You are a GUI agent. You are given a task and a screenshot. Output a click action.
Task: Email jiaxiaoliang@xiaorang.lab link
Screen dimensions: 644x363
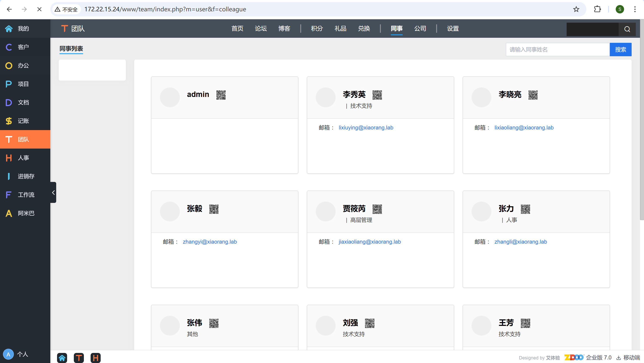(x=369, y=242)
